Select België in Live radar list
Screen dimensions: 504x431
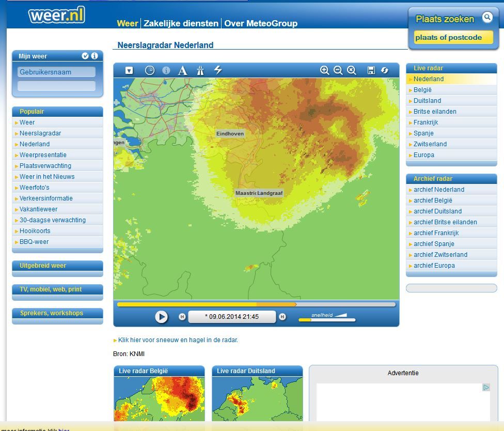click(x=422, y=90)
